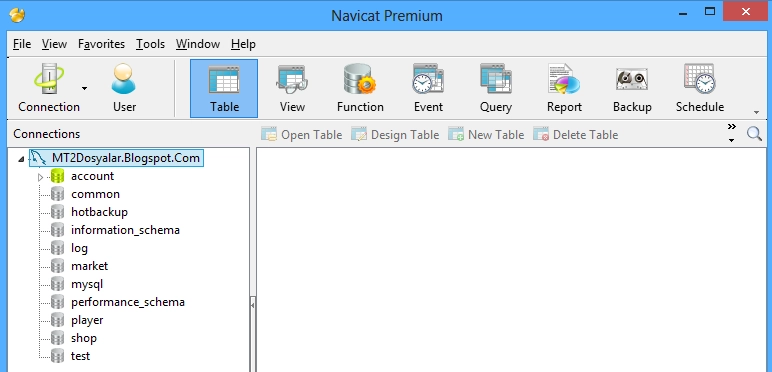The width and height of the screenshot is (772, 372).
Task: Click the common database icon
Action: coord(58,194)
